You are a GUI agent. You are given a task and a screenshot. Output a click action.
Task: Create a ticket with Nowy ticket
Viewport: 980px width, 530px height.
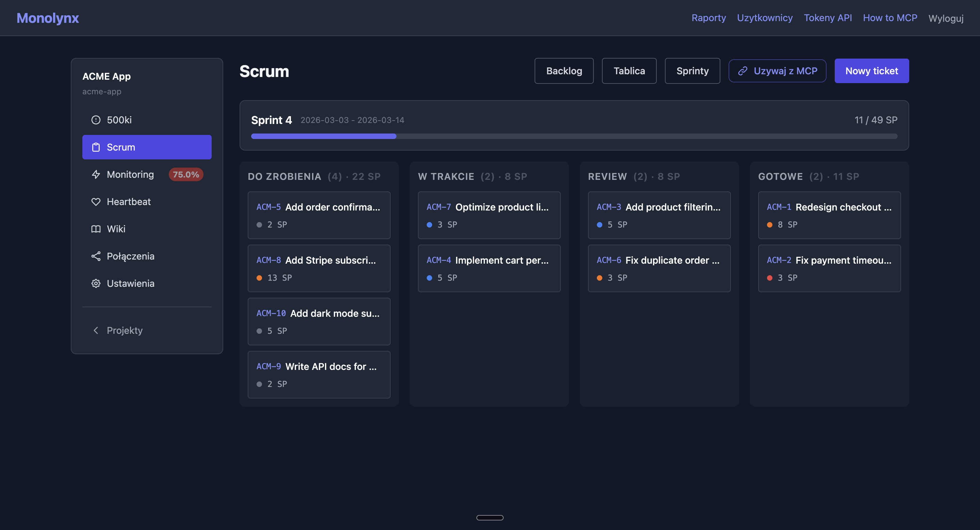pyautogui.click(x=871, y=71)
